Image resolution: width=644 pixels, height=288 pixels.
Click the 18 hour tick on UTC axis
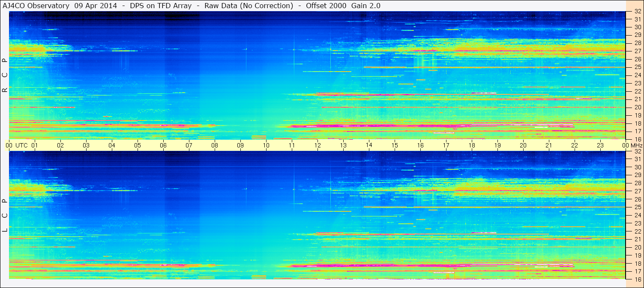coord(471,145)
